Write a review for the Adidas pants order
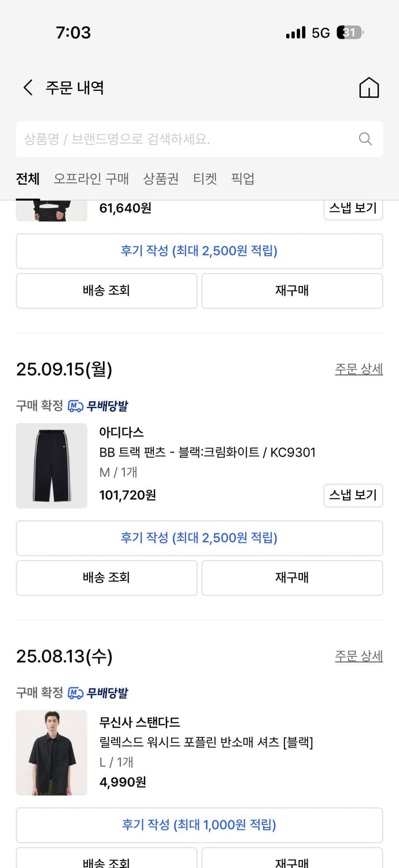This screenshot has width=399, height=868. point(199,538)
